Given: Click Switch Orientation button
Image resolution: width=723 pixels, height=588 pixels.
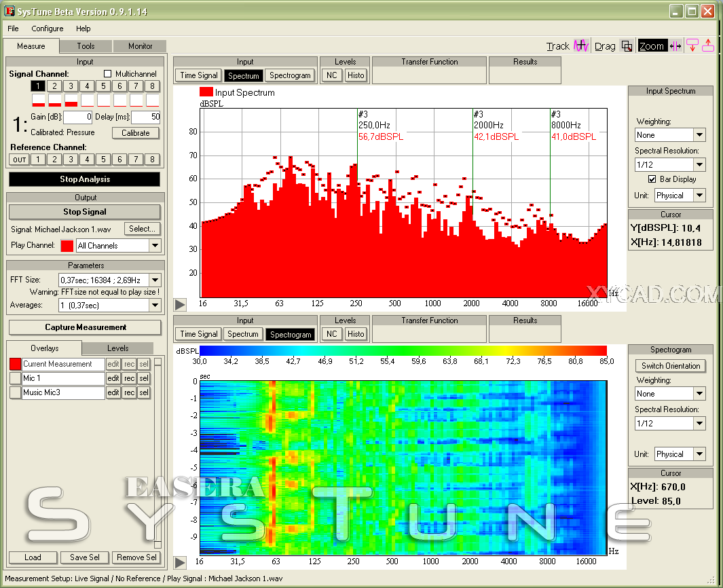Looking at the screenshot, I should (671, 366).
